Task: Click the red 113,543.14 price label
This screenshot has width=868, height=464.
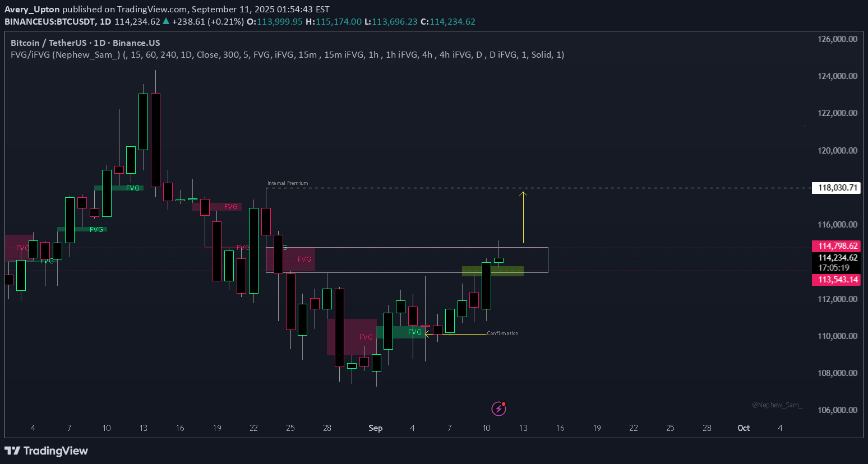Action: point(836,280)
